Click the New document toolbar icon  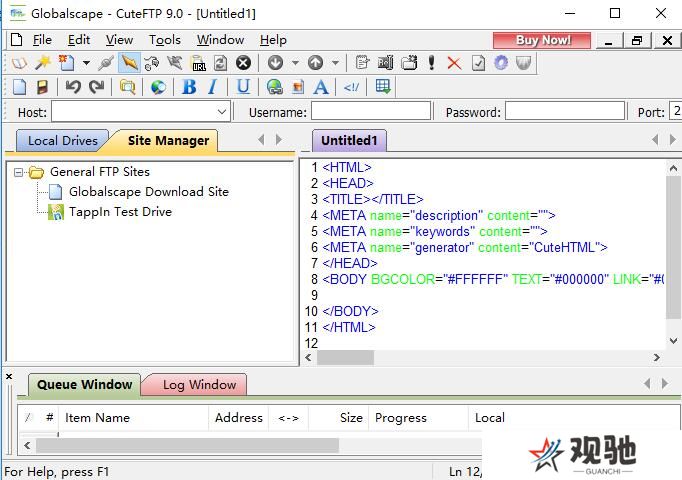[x=67, y=63]
